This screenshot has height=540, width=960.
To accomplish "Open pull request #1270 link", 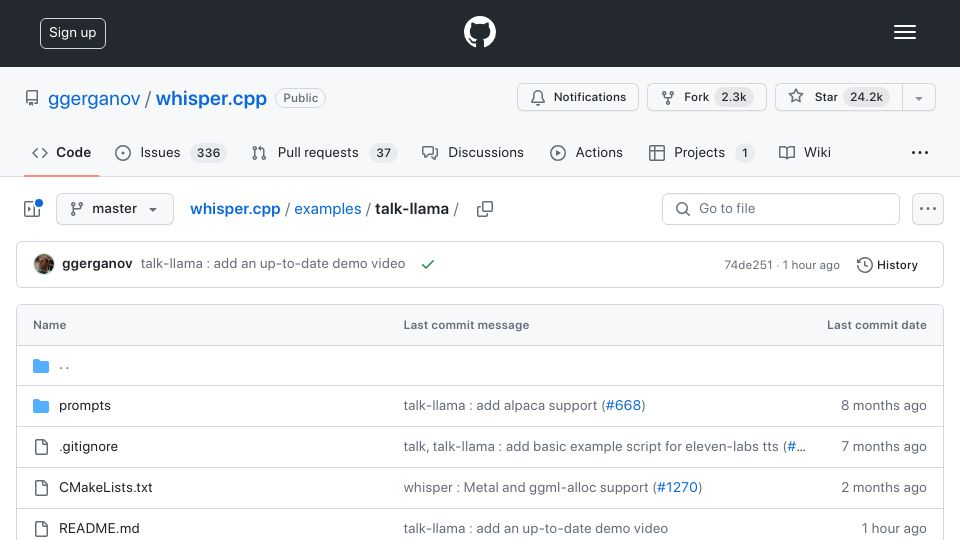I will click(677, 487).
